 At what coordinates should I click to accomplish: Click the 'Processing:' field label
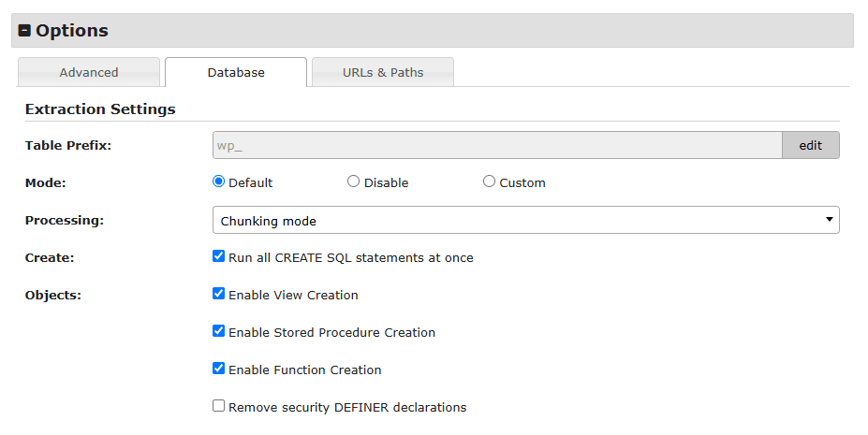click(x=65, y=221)
